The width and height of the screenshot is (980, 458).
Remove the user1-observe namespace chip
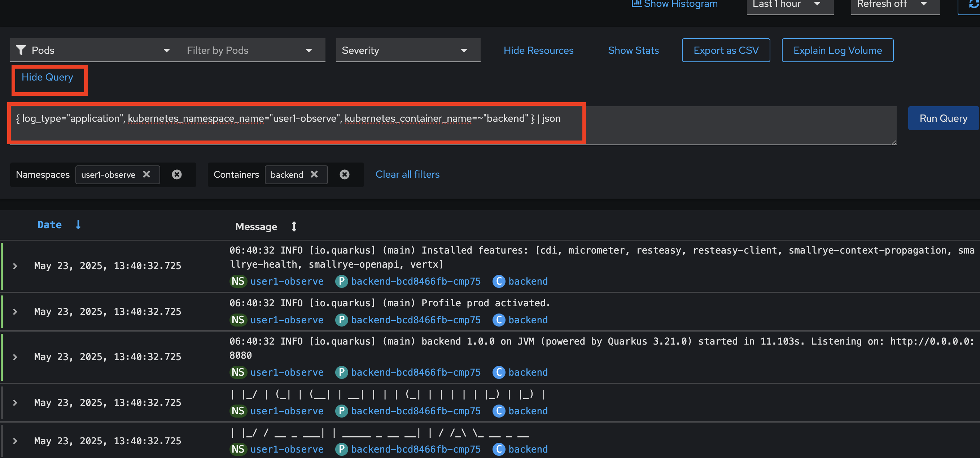tap(146, 174)
